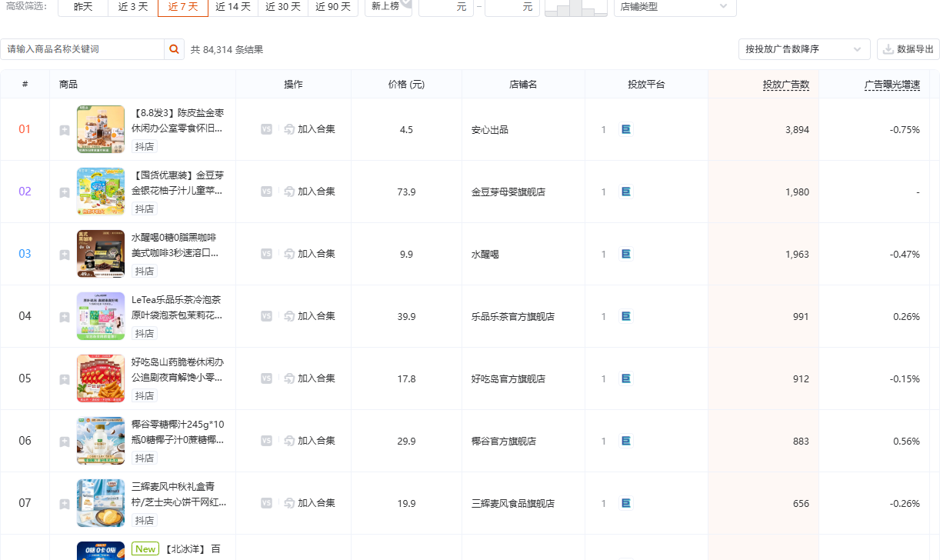This screenshot has height=560, width=940.
Task: Sort by the 投放广告数 column header
Action: coord(786,85)
